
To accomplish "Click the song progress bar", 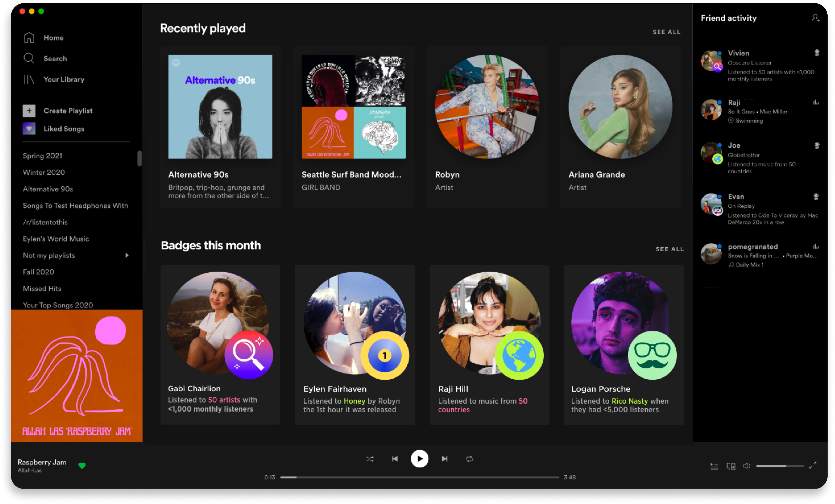I will 420,477.
